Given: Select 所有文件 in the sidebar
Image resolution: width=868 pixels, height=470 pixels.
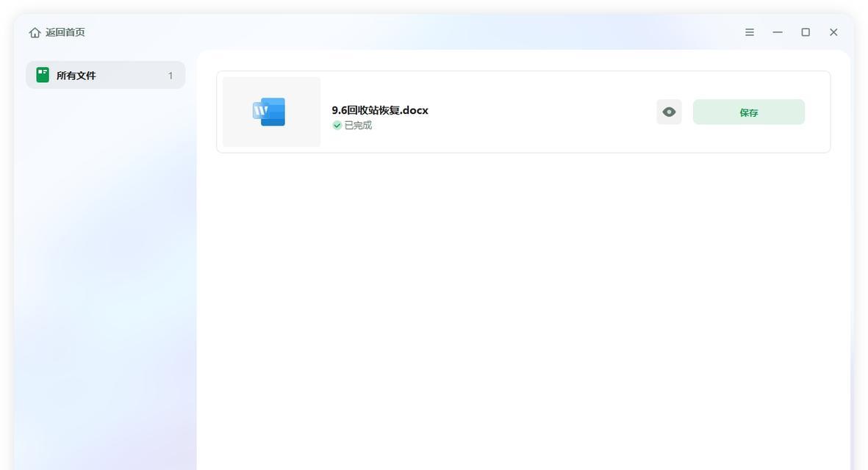Looking at the screenshot, I should tap(106, 75).
